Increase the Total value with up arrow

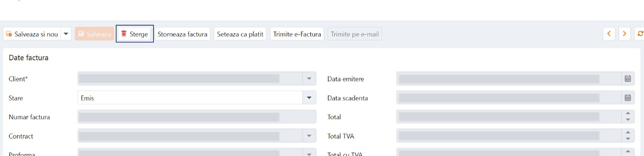pyautogui.click(x=628, y=114)
